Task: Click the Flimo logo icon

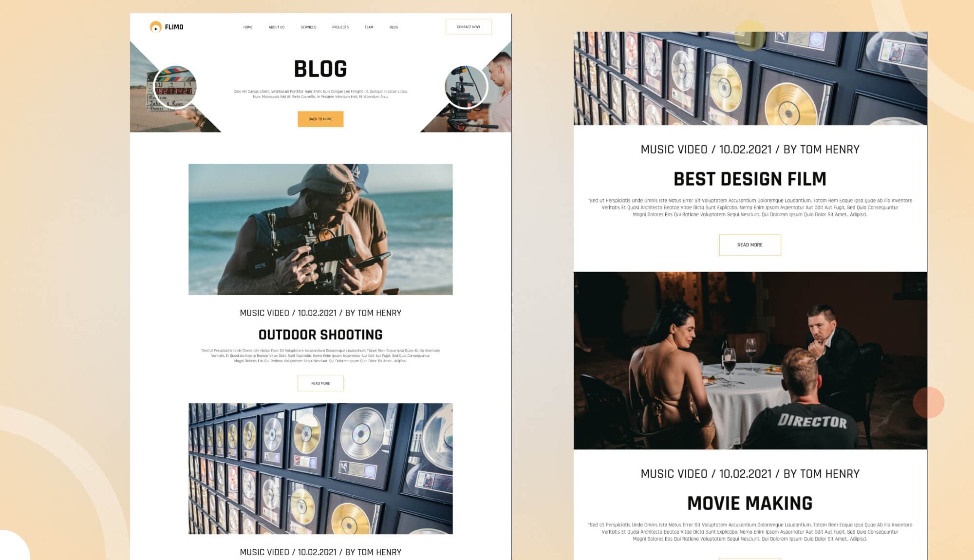Action: [x=155, y=27]
